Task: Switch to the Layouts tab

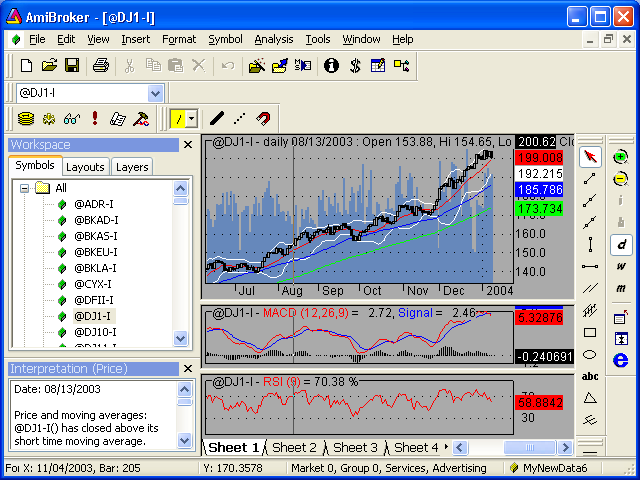Action: 85,167
